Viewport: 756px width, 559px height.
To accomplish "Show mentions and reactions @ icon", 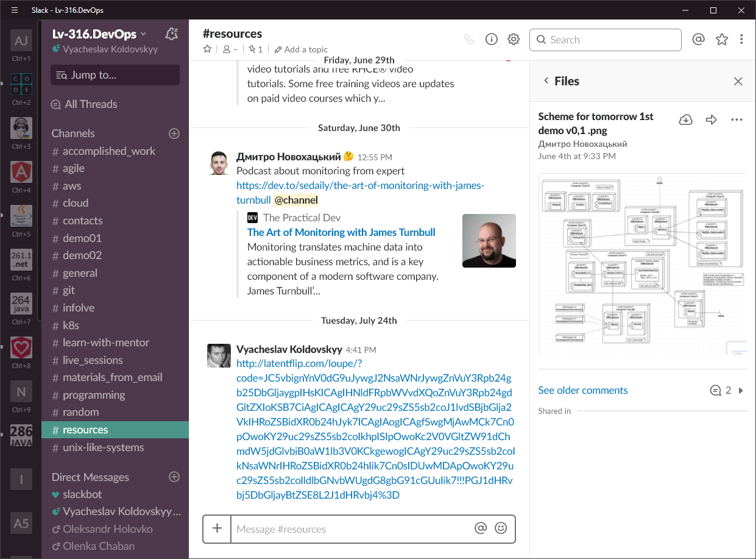I will tap(699, 39).
